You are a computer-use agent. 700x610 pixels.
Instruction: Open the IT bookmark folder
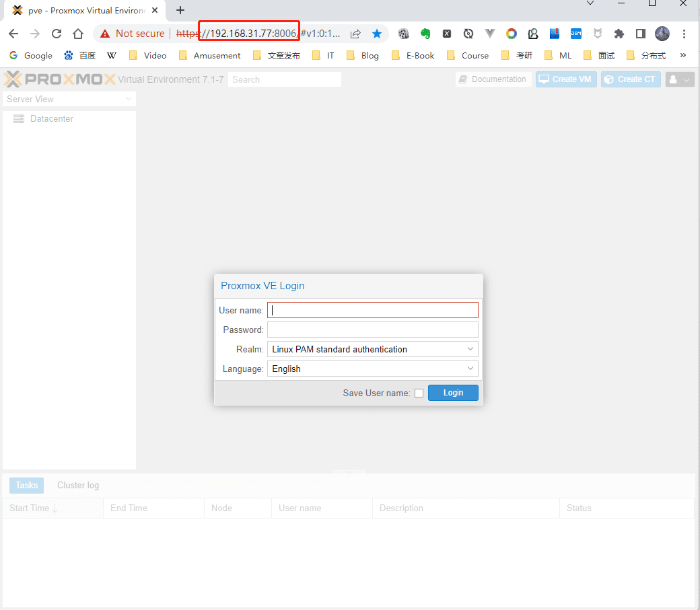323,55
